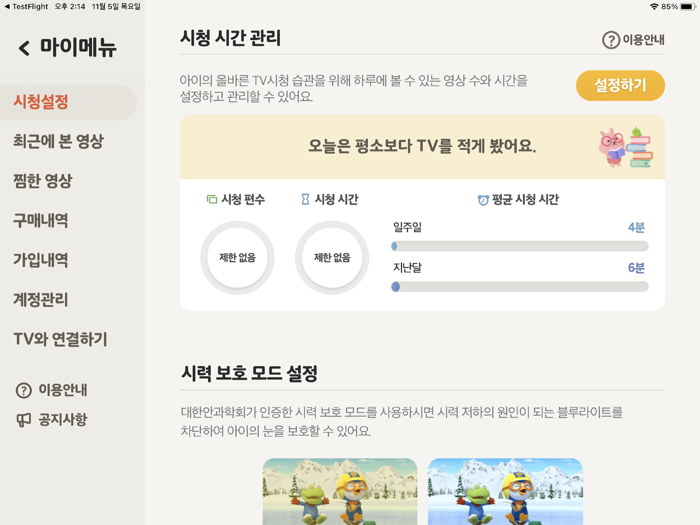Click the 일주일 label
The width and height of the screenshot is (700, 525).
pyautogui.click(x=407, y=228)
